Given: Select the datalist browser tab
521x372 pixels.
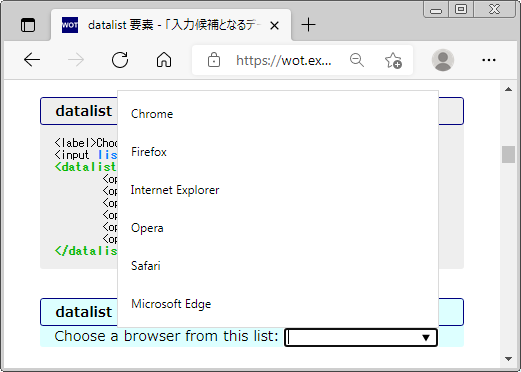Looking at the screenshot, I should coord(171,25).
